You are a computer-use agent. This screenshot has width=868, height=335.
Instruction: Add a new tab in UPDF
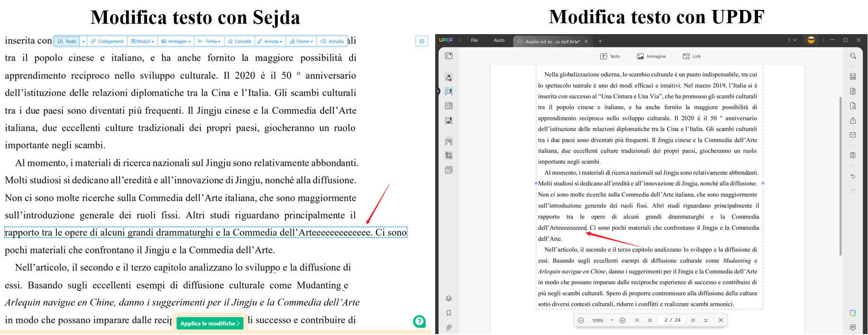(x=600, y=41)
